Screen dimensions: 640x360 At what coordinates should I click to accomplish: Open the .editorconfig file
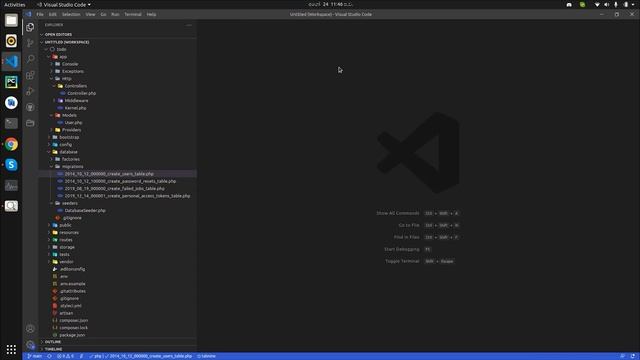[x=72, y=269]
